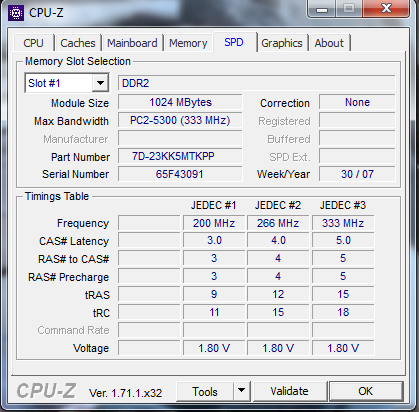Click JEDEC #2 tRAS value 12
The image size is (419, 412).
pyautogui.click(x=278, y=294)
